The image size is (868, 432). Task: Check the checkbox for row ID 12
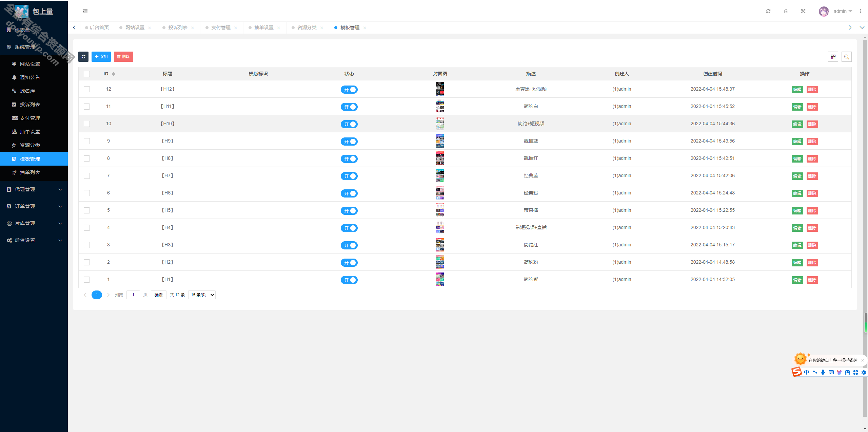click(x=87, y=89)
